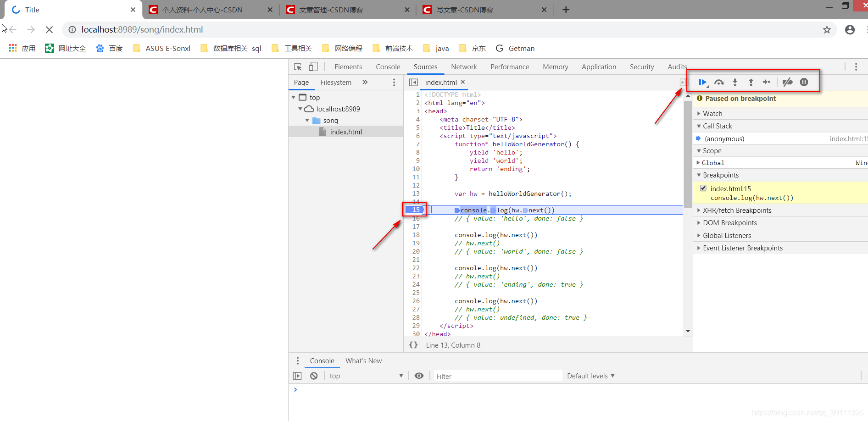Show more navigator tabs chevron

pyautogui.click(x=365, y=82)
